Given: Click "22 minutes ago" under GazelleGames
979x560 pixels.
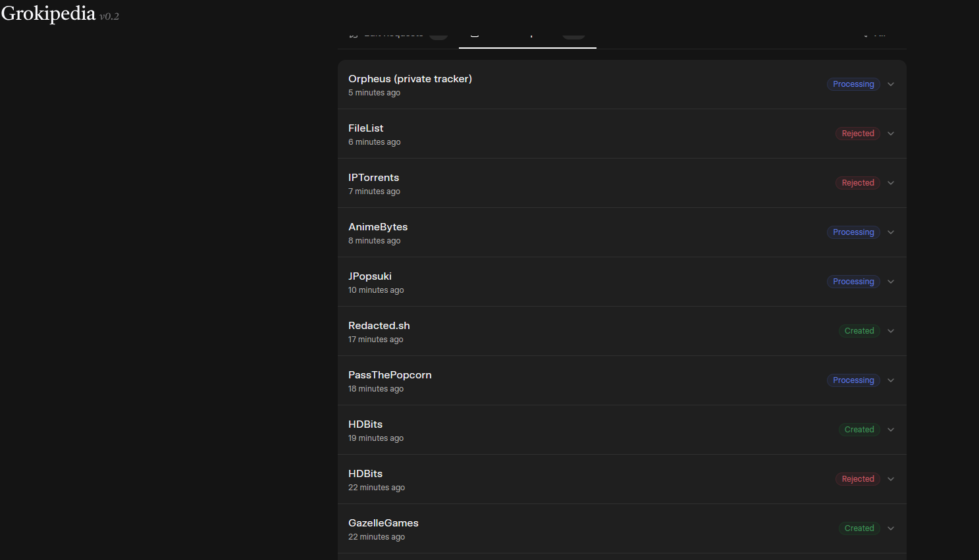Looking at the screenshot, I should 377,537.
